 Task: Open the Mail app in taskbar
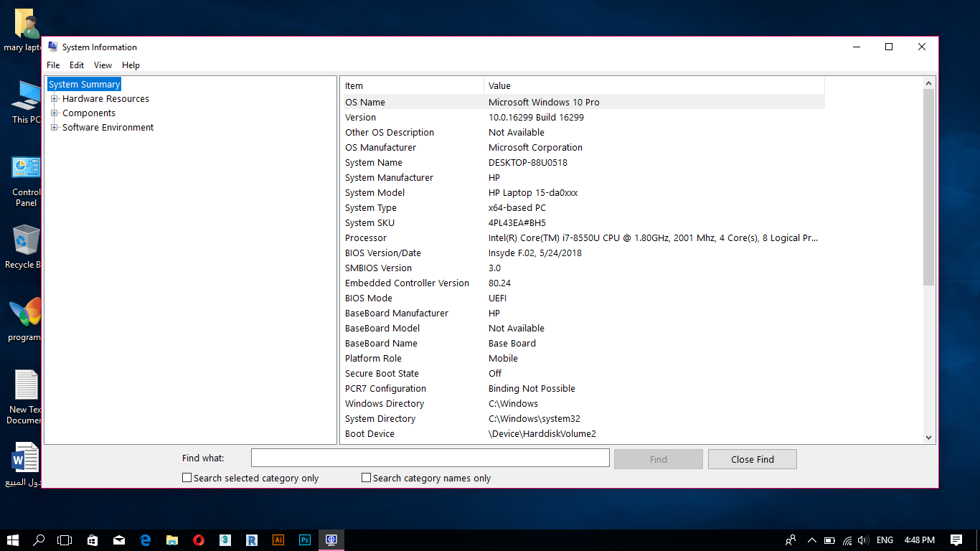coord(119,540)
